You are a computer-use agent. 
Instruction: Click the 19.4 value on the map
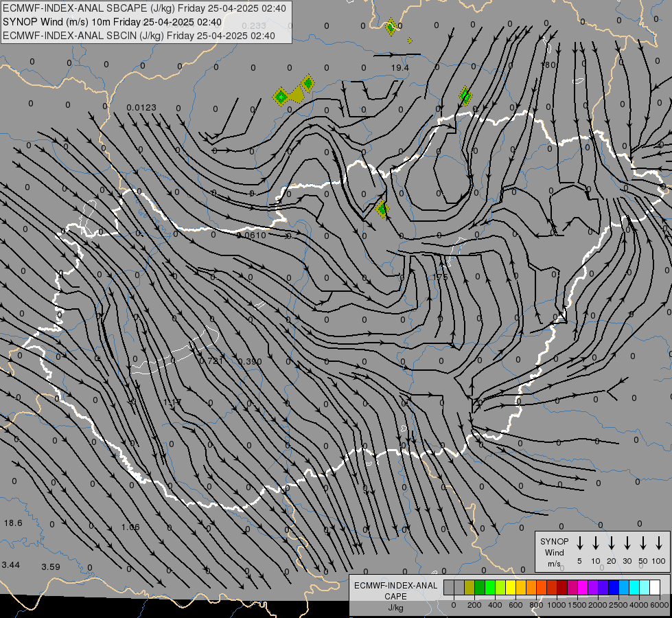(x=400, y=68)
